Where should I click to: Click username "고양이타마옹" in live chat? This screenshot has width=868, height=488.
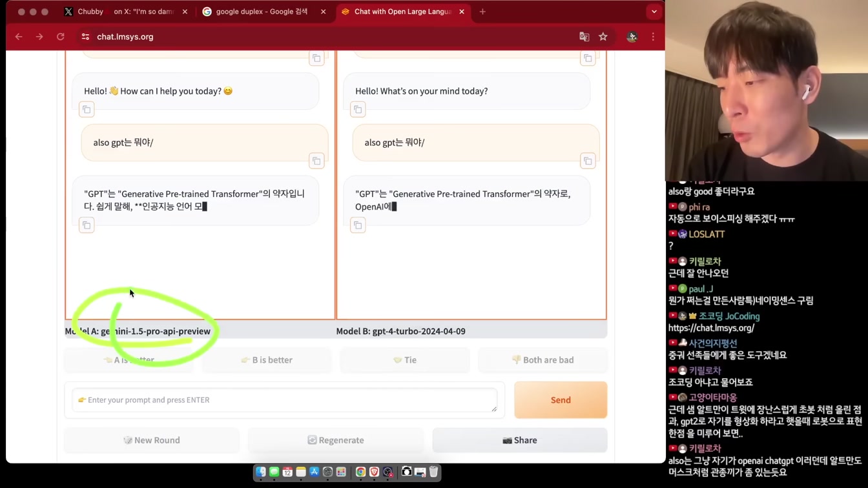[x=713, y=398]
